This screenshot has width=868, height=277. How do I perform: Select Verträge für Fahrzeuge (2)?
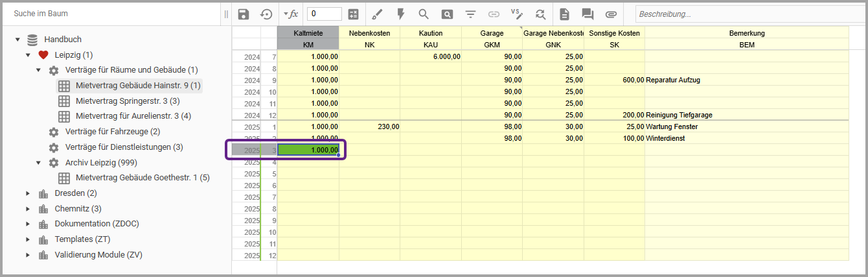pyautogui.click(x=112, y=132)
